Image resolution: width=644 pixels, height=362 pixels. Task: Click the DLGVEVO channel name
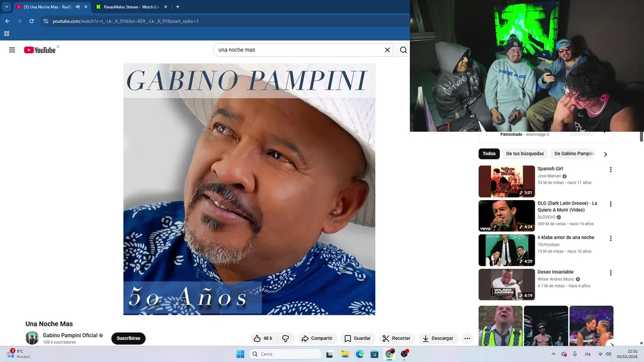(x=546, y=217)
